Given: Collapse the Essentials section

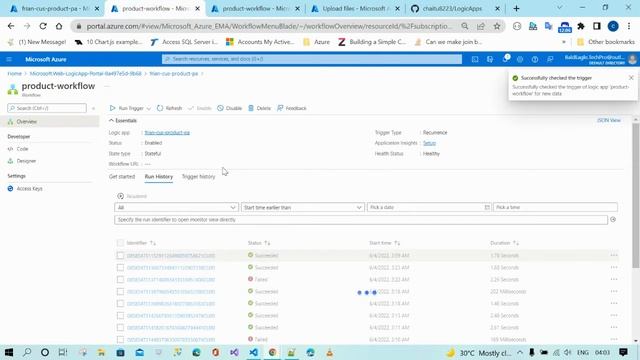Looking at the screenshot, I should 123,120.
